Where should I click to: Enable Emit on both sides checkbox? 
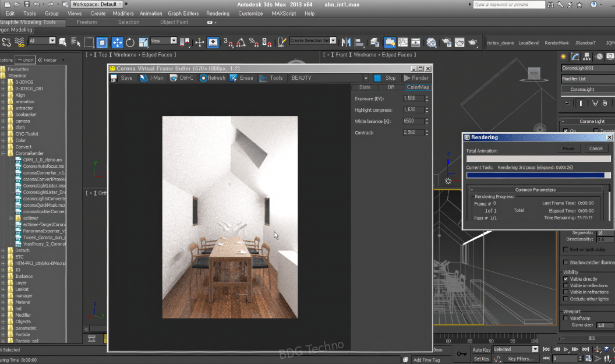click(x=565, y=249)
